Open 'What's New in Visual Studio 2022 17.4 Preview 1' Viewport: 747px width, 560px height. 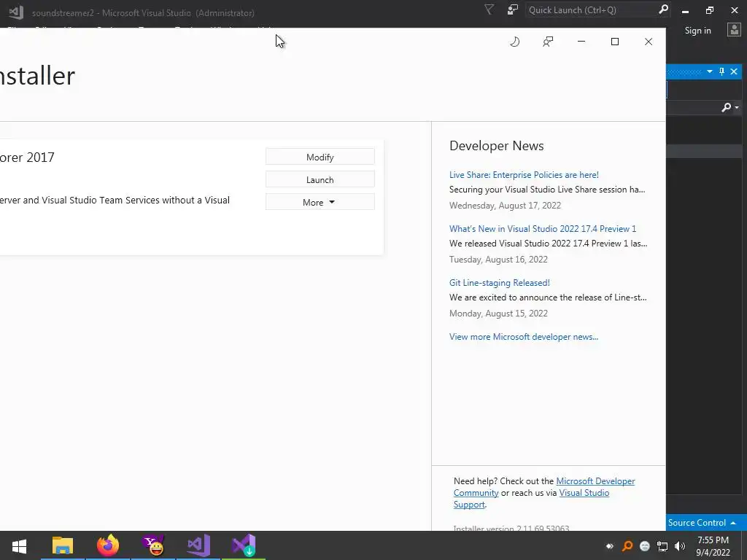point(543,228)
